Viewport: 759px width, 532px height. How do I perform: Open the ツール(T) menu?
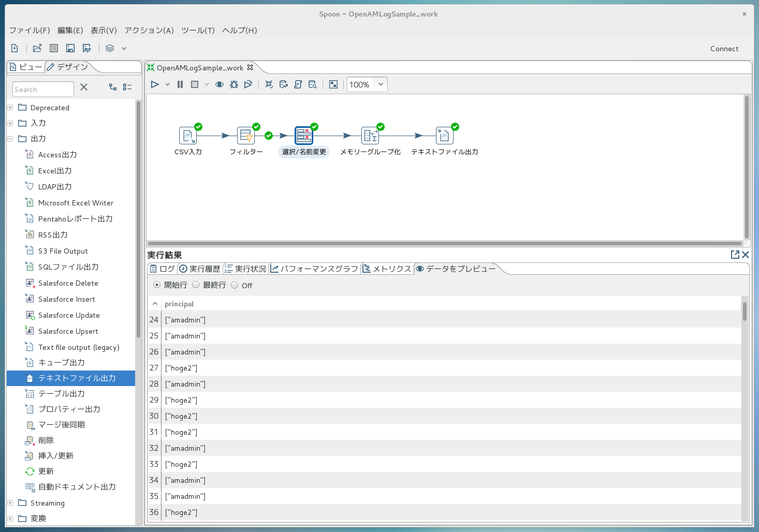[198, 31]
